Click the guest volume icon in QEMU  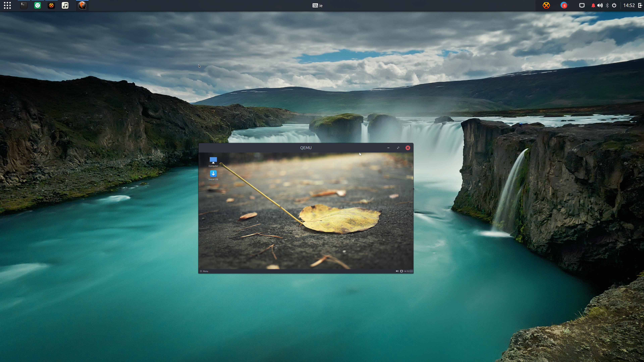click(397, 271)
